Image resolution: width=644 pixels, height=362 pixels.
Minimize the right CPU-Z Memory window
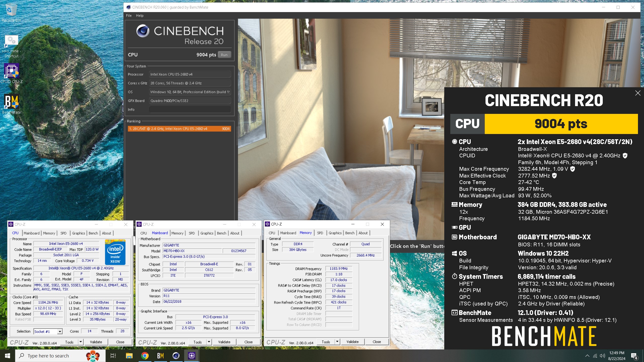point(353,224)
